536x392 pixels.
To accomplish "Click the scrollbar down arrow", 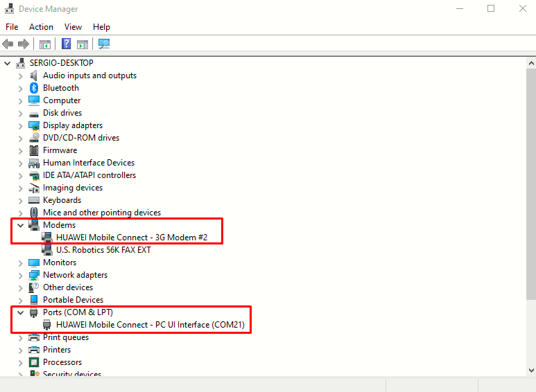I will tap(531, 371).
